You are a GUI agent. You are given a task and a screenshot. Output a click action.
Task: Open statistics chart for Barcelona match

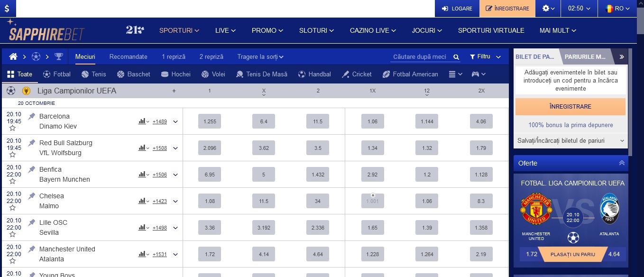(143, 121)
